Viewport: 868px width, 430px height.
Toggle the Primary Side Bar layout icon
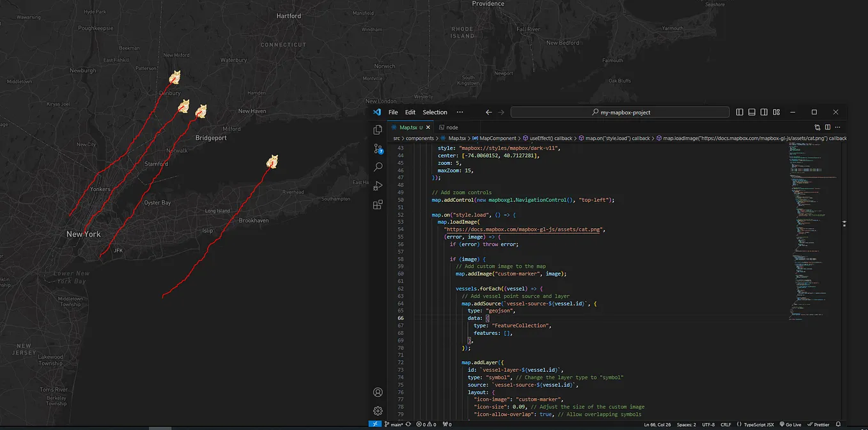(740, 112)
